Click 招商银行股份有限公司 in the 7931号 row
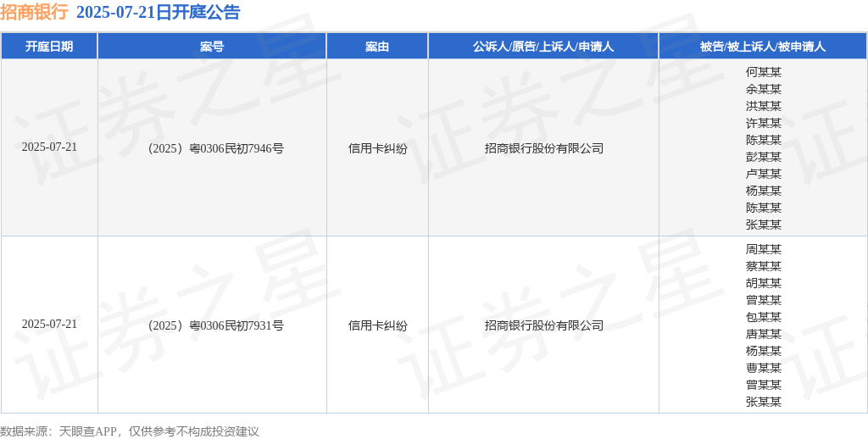The image size is (868, 439). (x=543, y=325)
